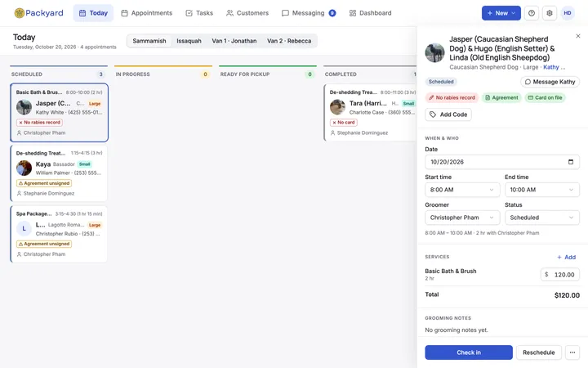The height and width of the screenshot is (368, 588).
Task: Click the Packyard logo
Action: (38, 13)
